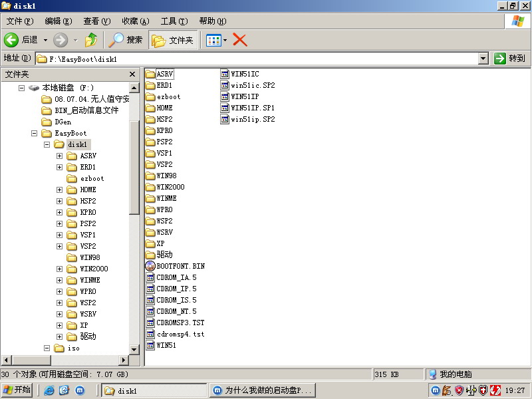Click the 开始 Start button
Image resolution: width=532 pixels, height=399 pixels.
click(x=17, y=390)
